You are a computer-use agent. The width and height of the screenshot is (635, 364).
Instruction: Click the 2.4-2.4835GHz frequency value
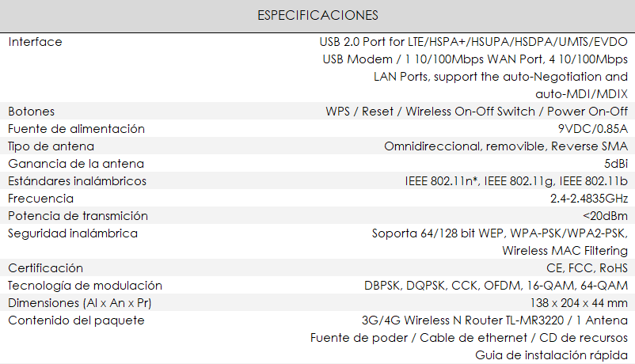(x=589, y=199)
